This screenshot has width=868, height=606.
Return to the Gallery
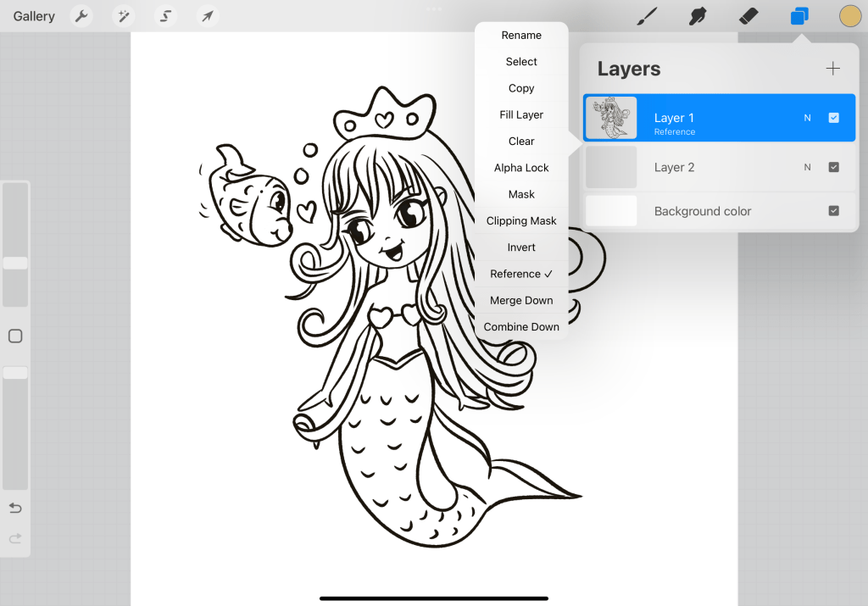(x=34, y=16)
